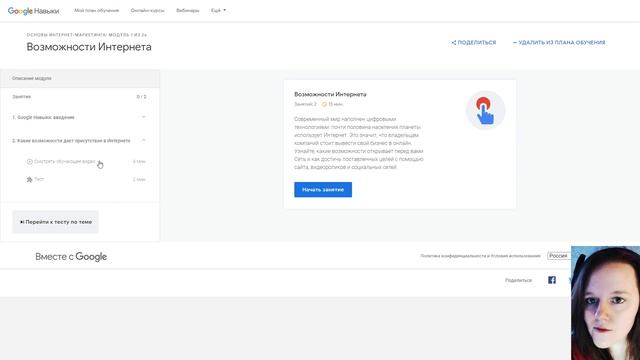Click Перейти к тесту по теме button
Viewport: 640px width, 360px height.
(56, 222)
